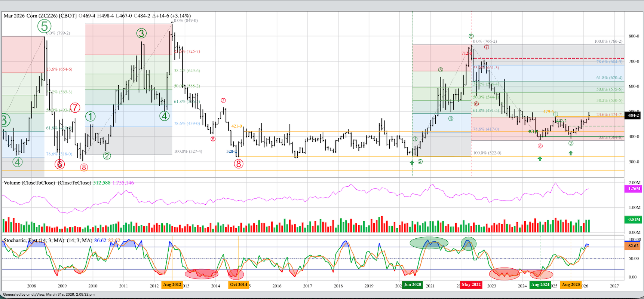Select the green Aug 2024 date marker
The image size is (644, 299).
(x=540, y=285)
